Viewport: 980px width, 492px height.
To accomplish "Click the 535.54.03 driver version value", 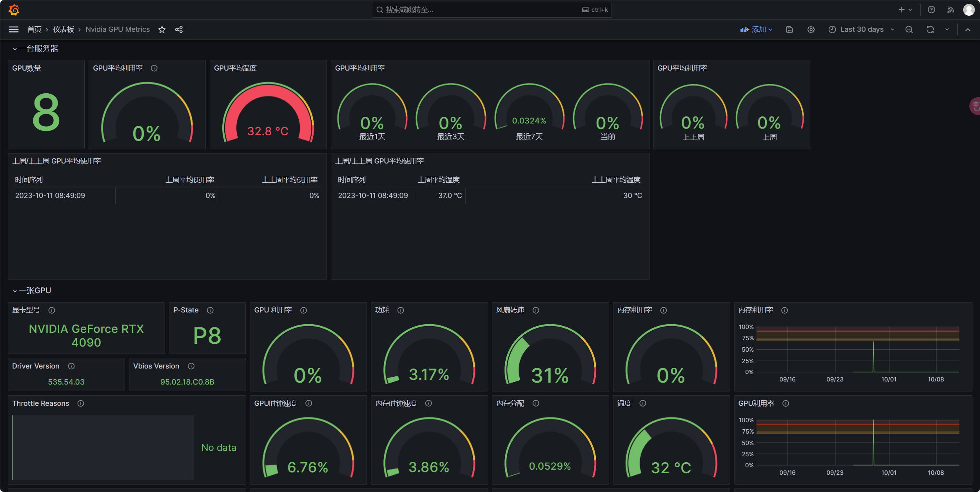I will click(x=66, y=382).
